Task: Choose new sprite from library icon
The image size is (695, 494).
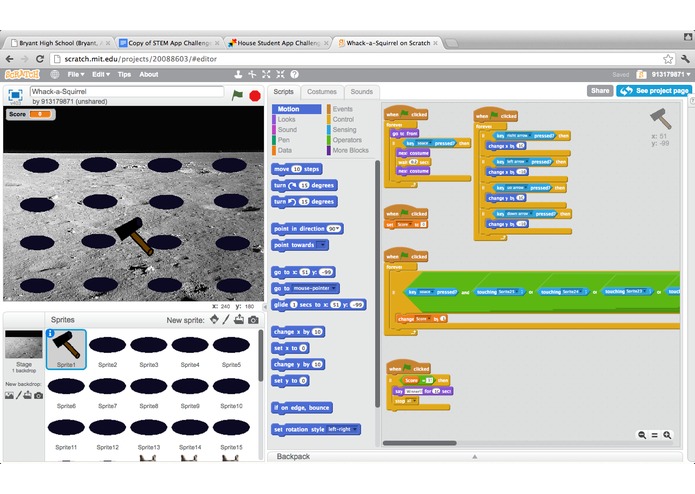Action: tap(215, 319)
